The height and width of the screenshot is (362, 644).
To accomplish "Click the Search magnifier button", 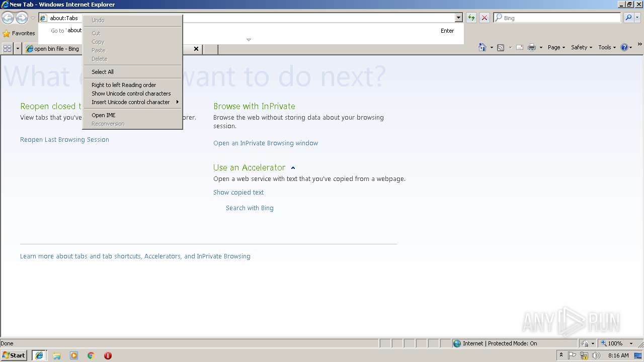I will click(x=628, y=18).
